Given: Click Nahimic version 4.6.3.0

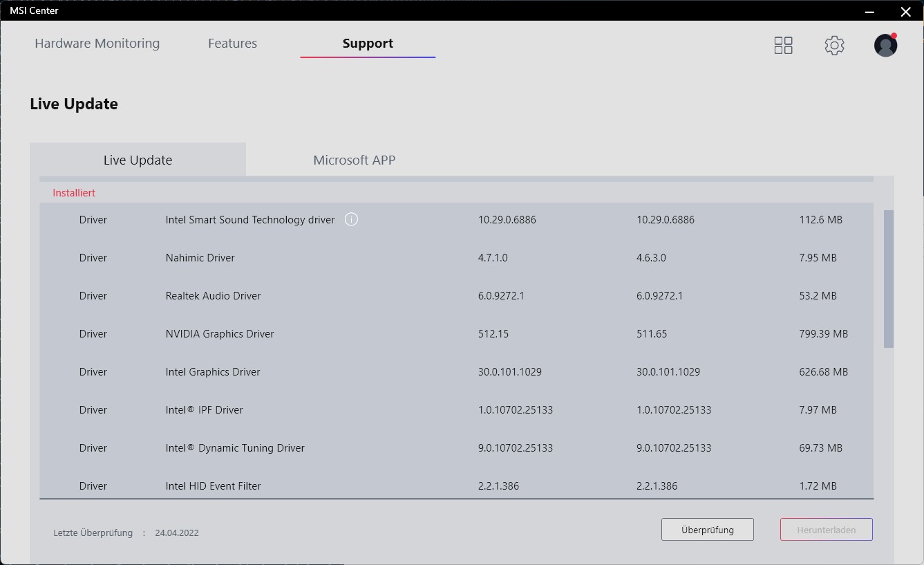Looking at the screenshot, I should point(651,258).
